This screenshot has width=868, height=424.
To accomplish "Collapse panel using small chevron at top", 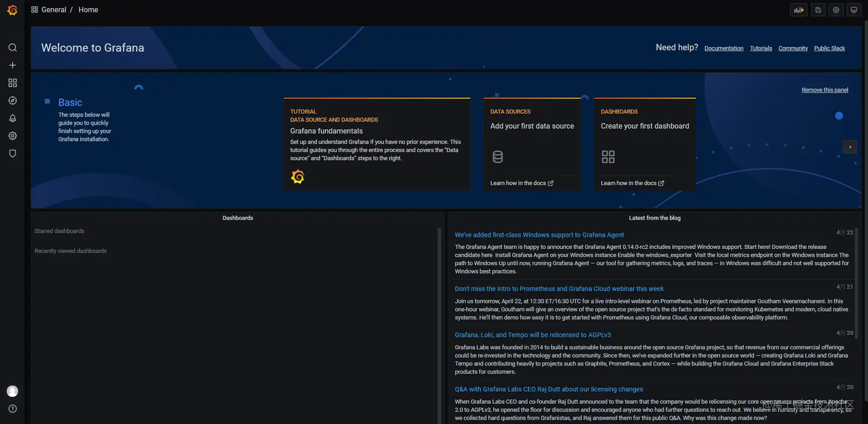I will [450, 79].
